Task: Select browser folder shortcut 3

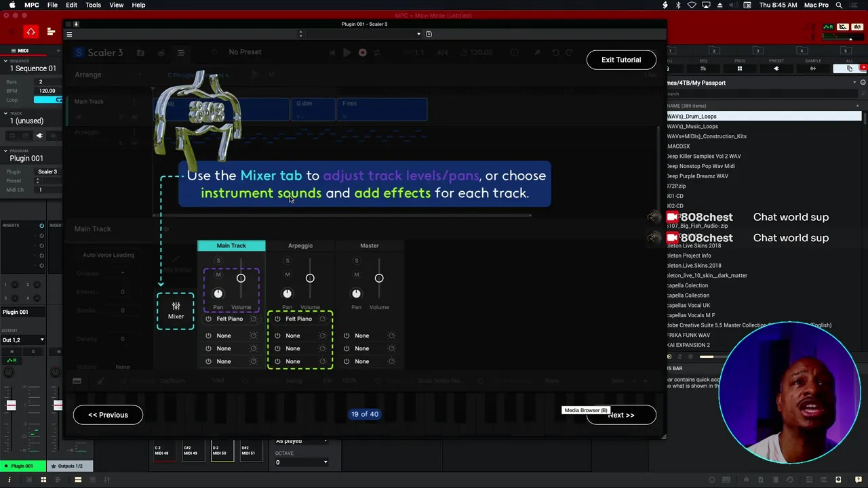Action: coord(757,51)
